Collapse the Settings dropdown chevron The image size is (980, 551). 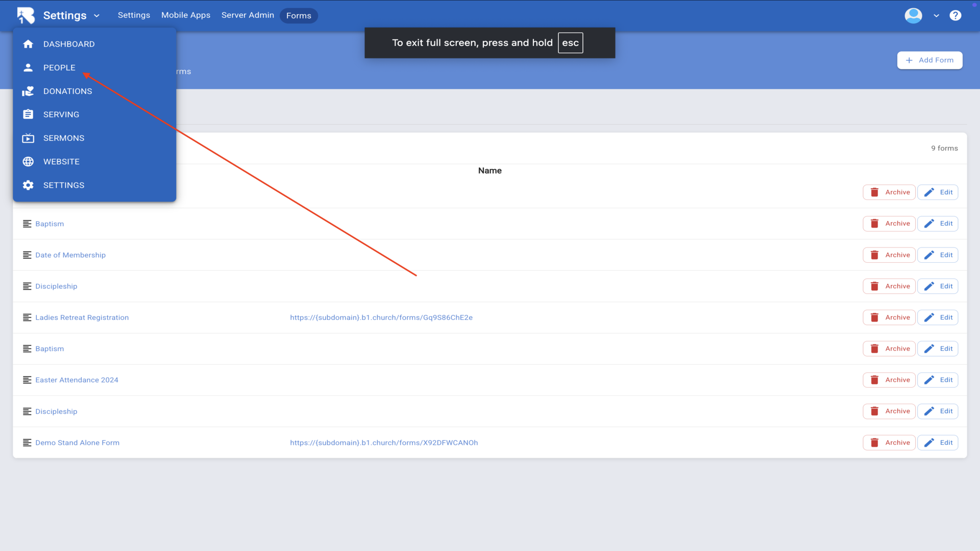click(x=96, y=16)
